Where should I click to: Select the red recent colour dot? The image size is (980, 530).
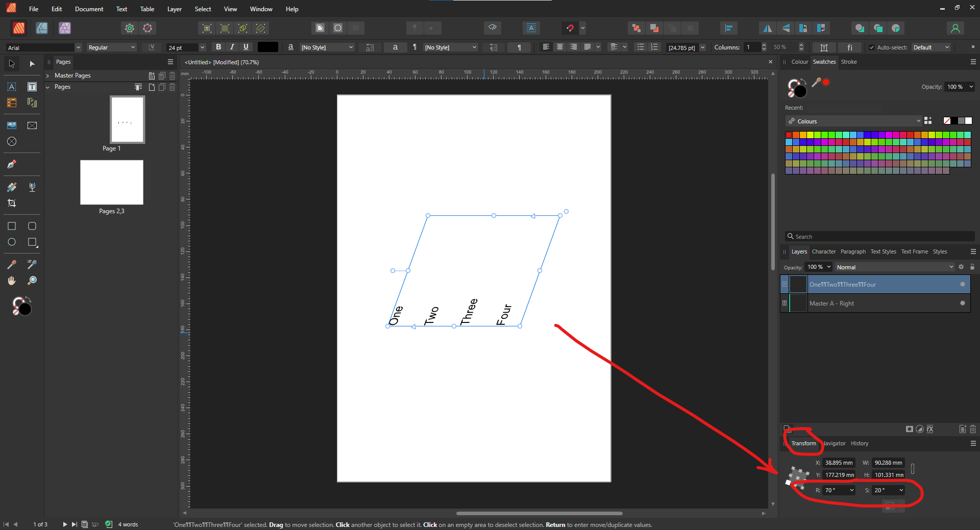(x=826, y=82)
